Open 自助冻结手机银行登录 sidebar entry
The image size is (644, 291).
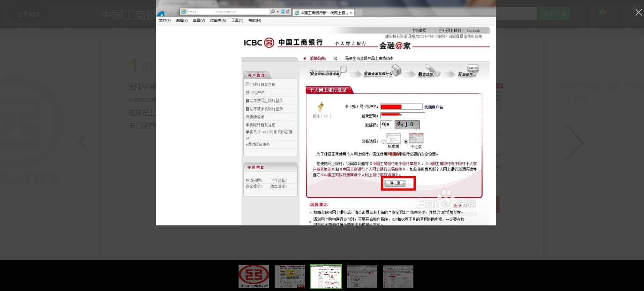click(x=264, y=109)
